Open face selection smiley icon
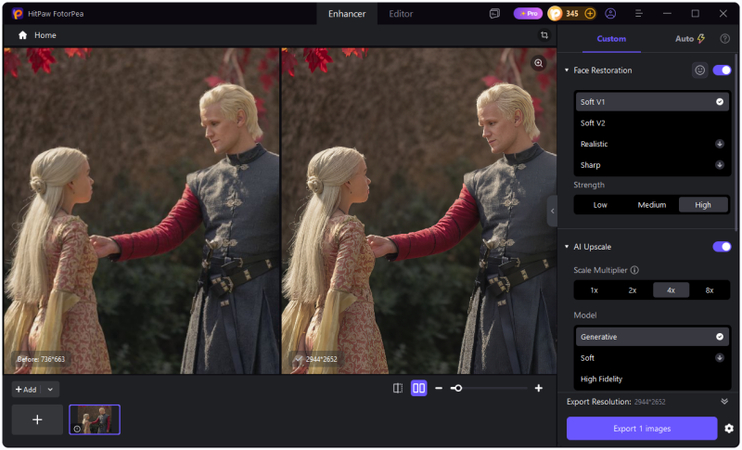742x450 pixels. click(x=699, y=71)
